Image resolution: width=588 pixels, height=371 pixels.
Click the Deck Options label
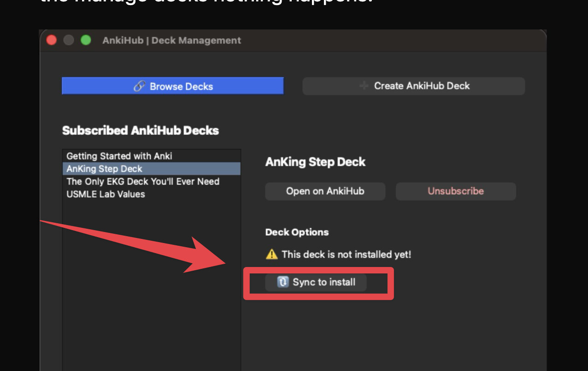(x=297, y=232)
